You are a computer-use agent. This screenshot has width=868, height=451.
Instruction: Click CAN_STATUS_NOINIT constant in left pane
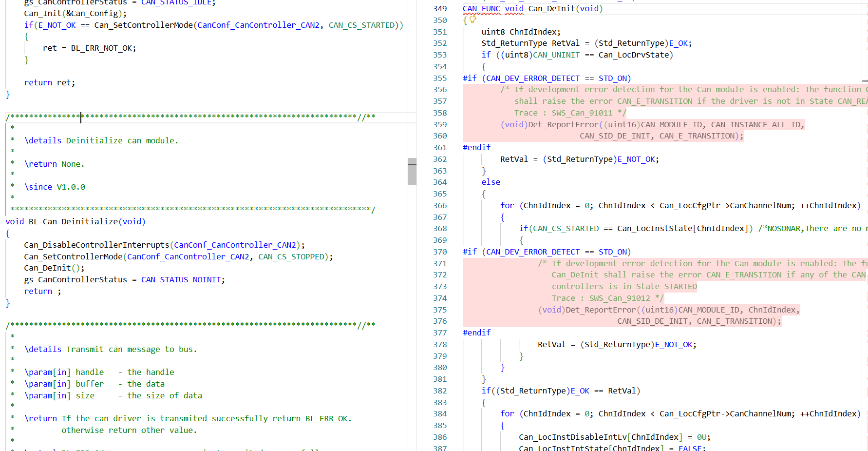tap(181, 279)
